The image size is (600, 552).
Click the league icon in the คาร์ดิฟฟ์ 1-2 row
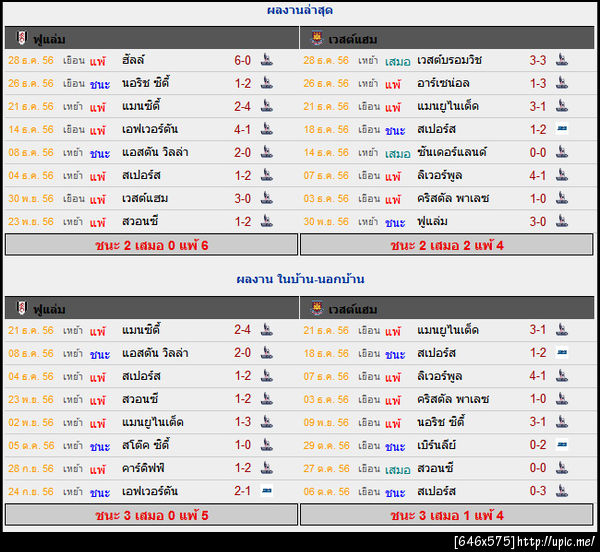(x=266, y=468)
